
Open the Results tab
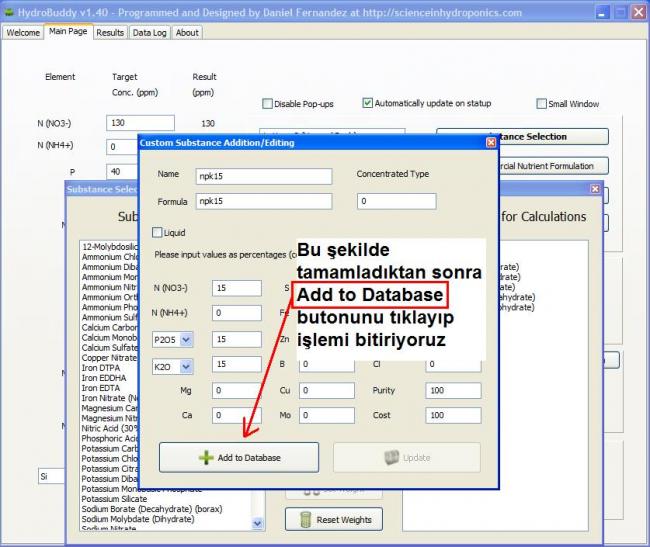110,33
